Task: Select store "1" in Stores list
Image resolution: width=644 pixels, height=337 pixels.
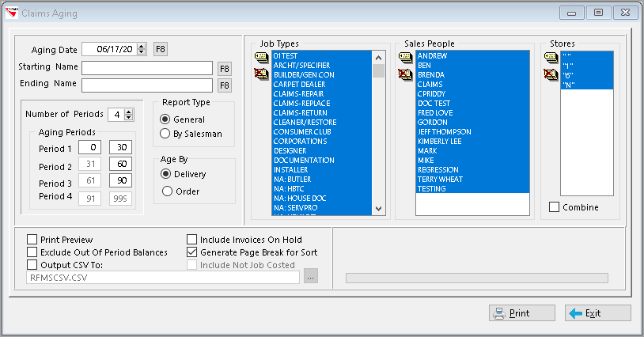Action: [587, 66]
